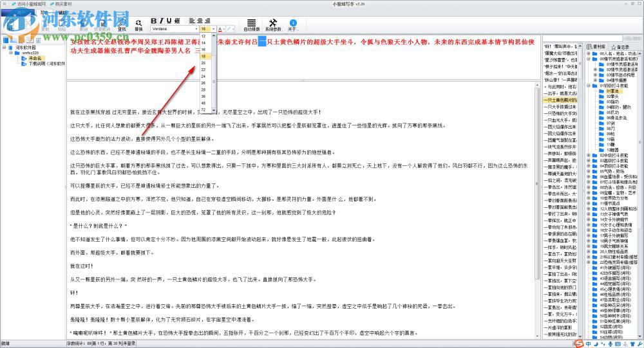Select the 10世界势力分布 folder

[x=614, y=198]
